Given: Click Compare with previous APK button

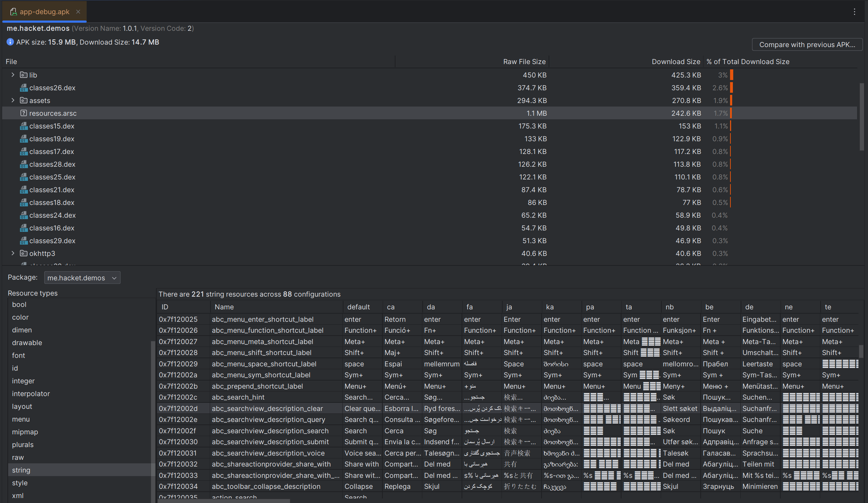Looking at the screenshot, I should tap(807, 45).
